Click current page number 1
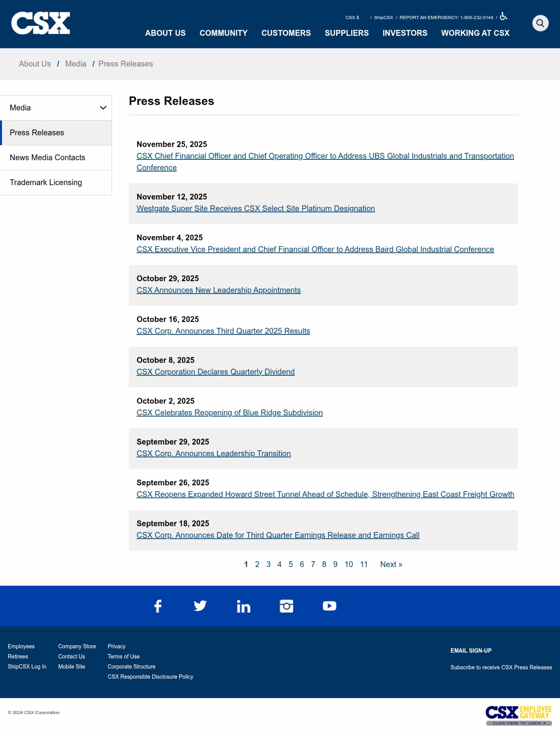This screenshot has height=737, width=560. (246, 564)
